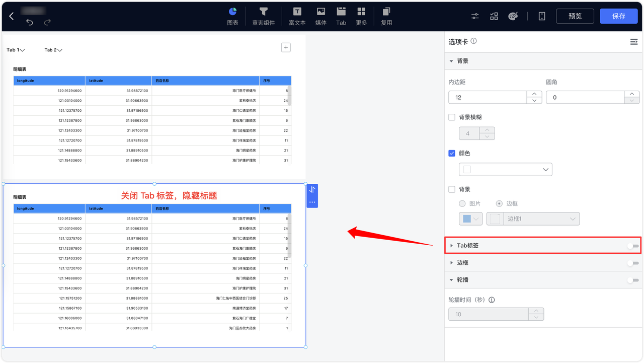Screen dimensions: 644x363
Task: Click the back arrow icon
Action: [12, 16]
